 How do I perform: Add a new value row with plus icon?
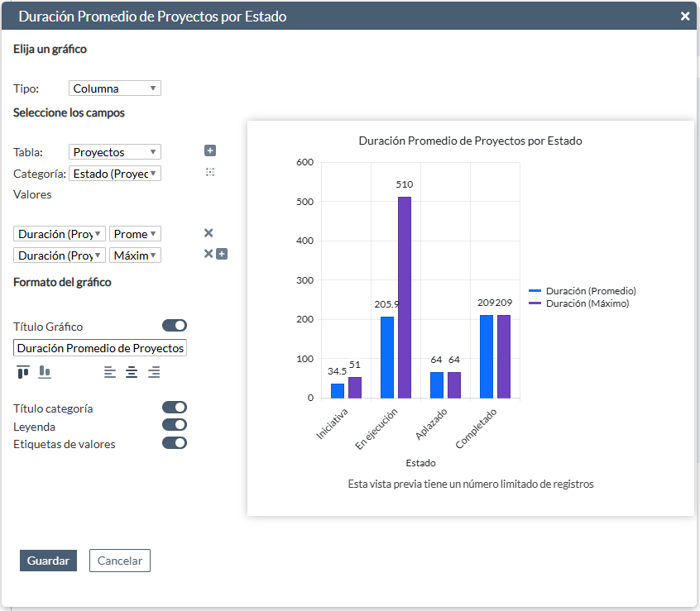point(222,254)
